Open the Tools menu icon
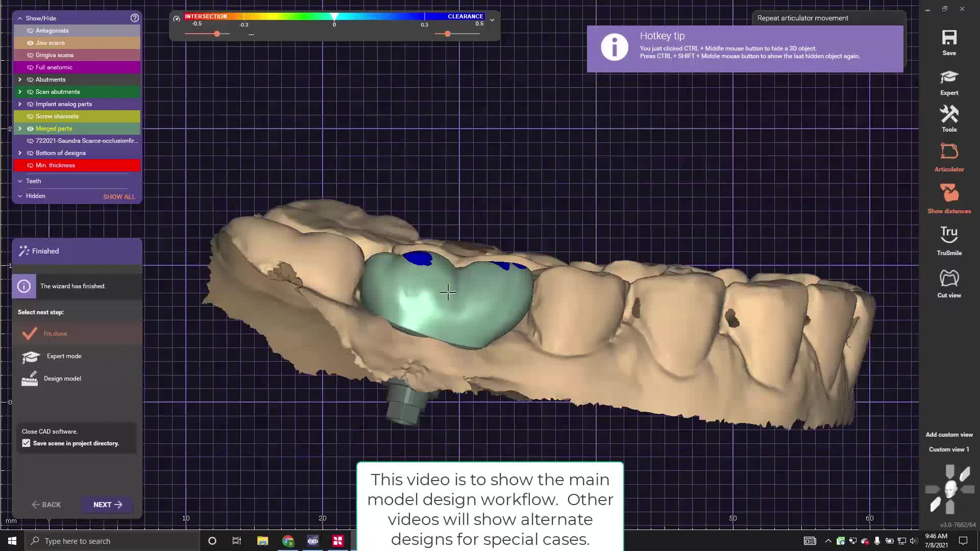This screenshot has height=551, width=980. click(x=949, y=114)
